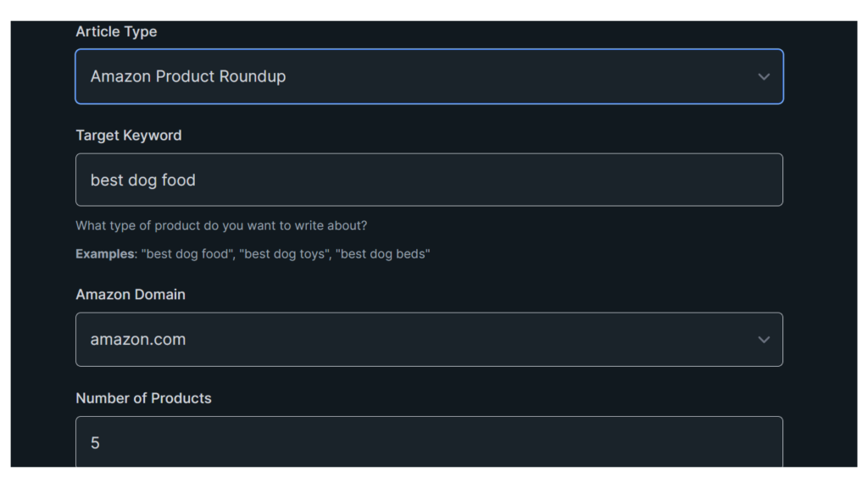This screenshot has height=488, width=868.
Task: Click the "best dog beds" example text
Action: (383, 254)
